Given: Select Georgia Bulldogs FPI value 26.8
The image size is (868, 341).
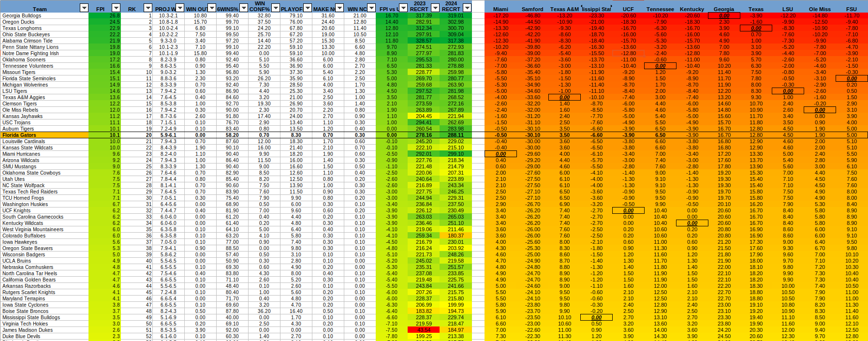Looking at the screenshot, I should tap(105, 15).
